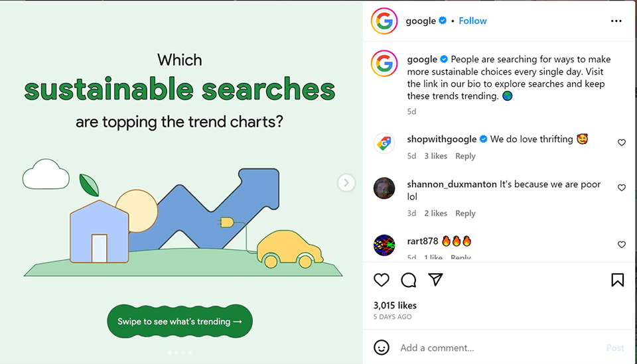The height and width of the screenshot is (364, 637).
Task: Open shannon_duxmanton's profile avatar
Action: coord(384,188)
